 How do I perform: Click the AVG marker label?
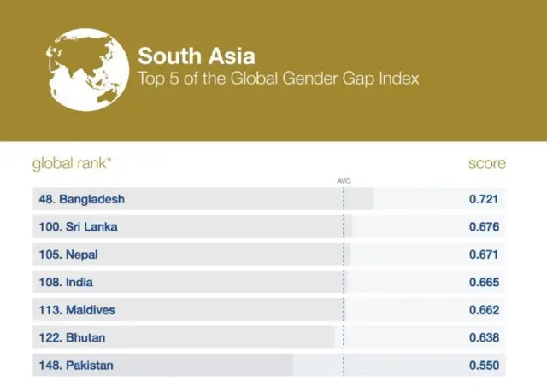[344, 180]
